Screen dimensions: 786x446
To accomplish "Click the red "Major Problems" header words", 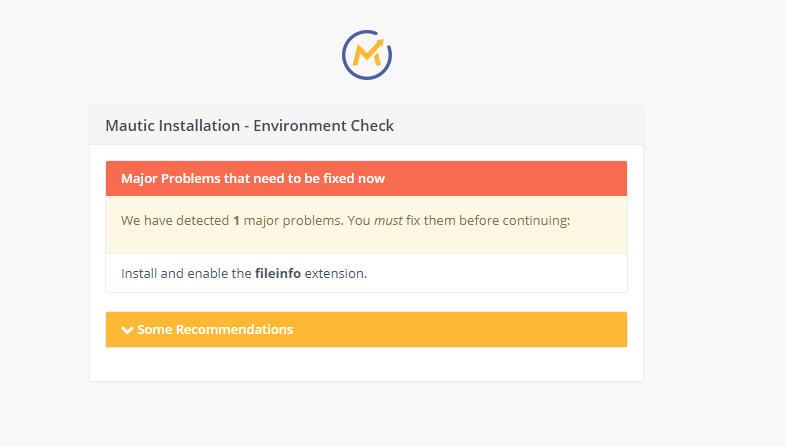I will 170,178.
